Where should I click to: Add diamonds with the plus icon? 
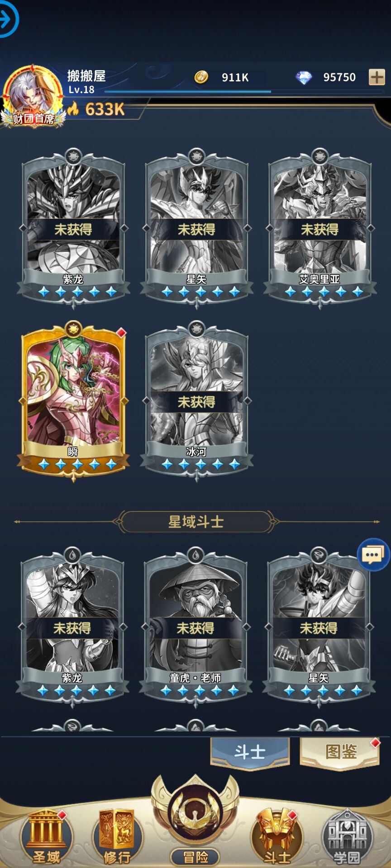click(377, 77)
